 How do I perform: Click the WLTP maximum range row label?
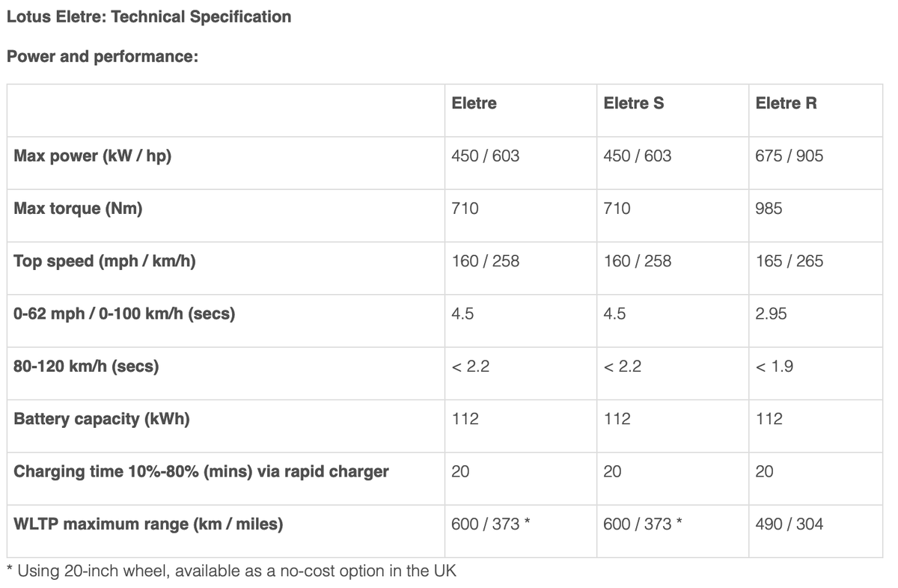[x=148, y=524]
